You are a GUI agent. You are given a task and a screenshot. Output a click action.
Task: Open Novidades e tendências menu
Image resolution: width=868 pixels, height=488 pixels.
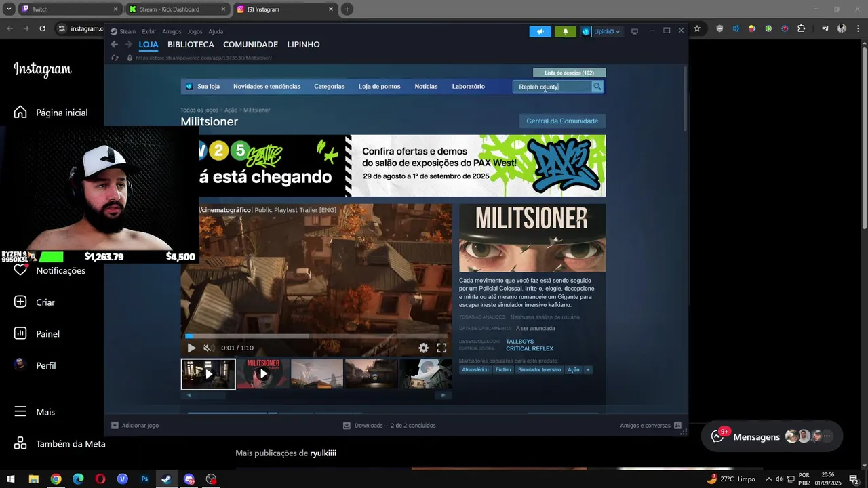(x=267, y=86)
